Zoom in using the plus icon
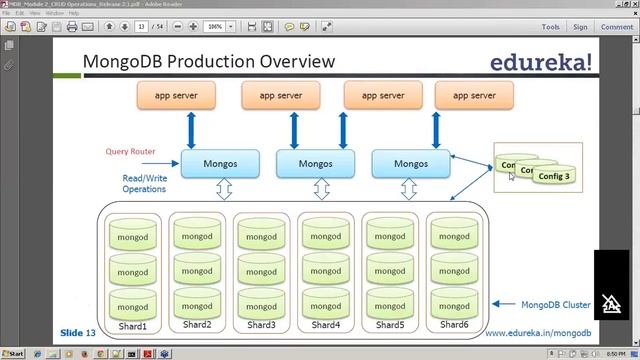Screen dimensions: 640x360 [193, 27]
